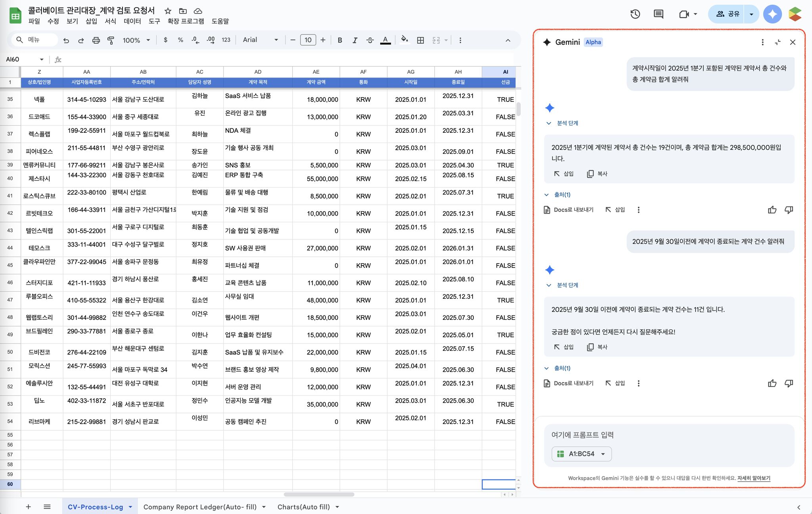
Task: Open version history clock icon
Action: tap(635, 14)
